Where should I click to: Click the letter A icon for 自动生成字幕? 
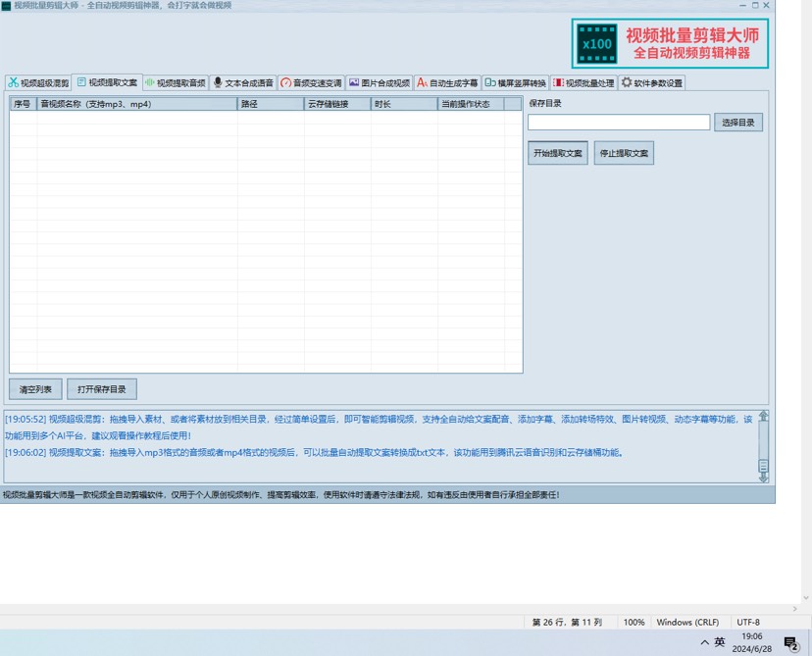(422, 83)
